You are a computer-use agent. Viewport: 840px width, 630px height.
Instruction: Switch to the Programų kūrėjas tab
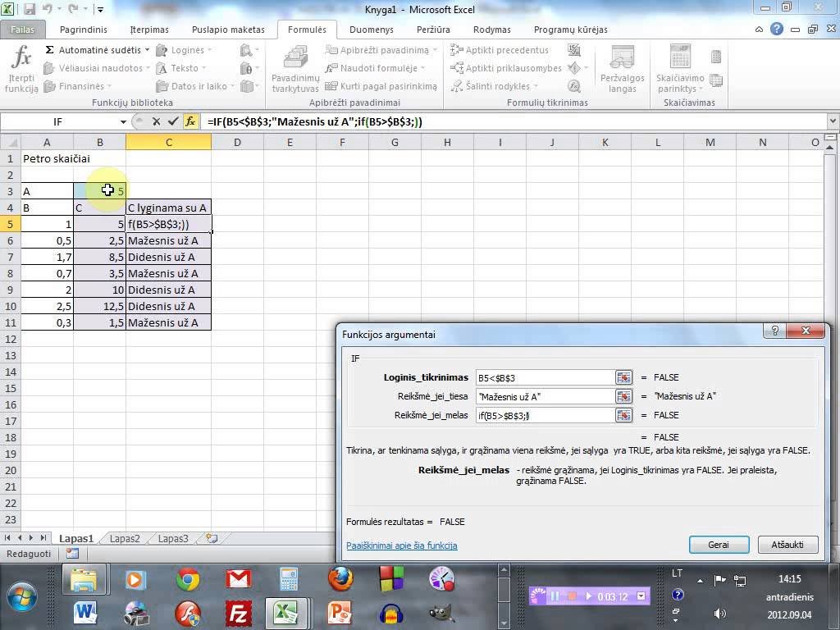click(x=571, y=30)
